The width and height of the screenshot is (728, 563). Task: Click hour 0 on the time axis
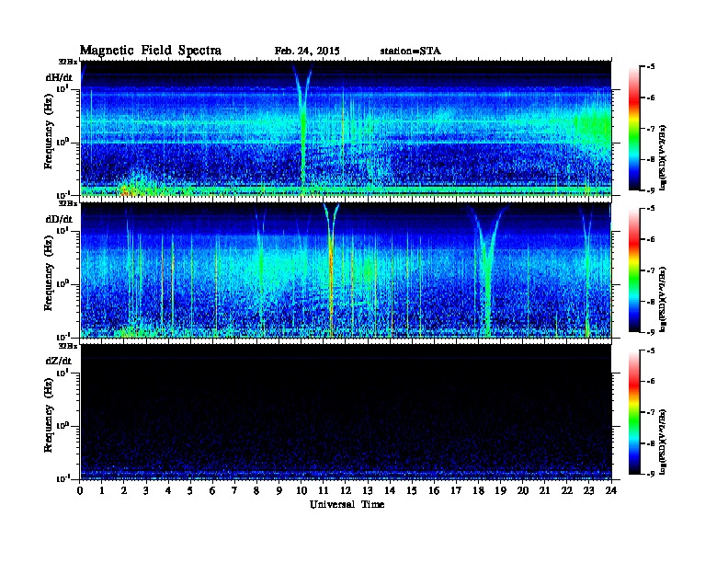80,491
